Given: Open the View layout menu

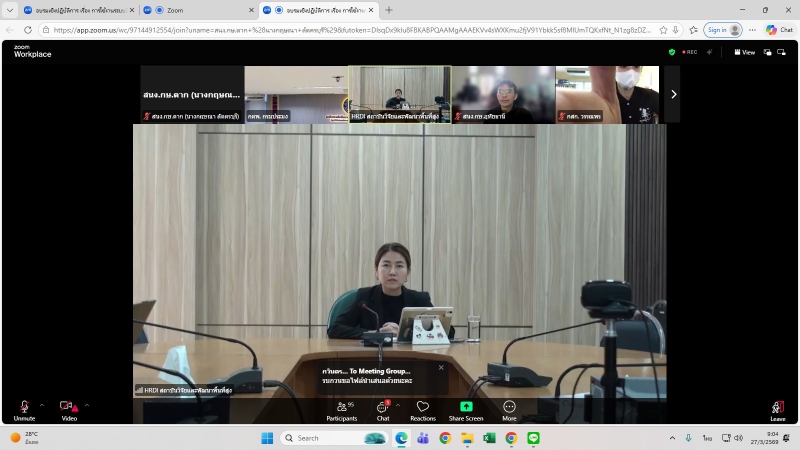Looking at the screenshot, I should pos(745,52).
